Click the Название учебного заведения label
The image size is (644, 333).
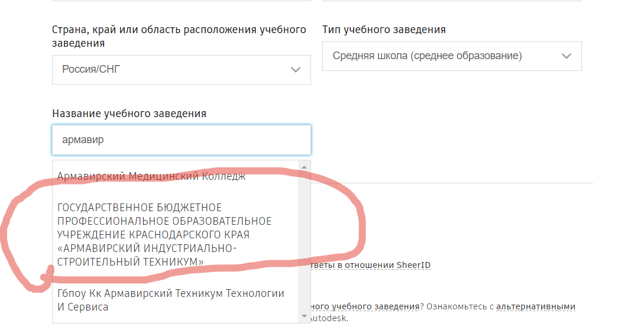click(x=129, y=114)
